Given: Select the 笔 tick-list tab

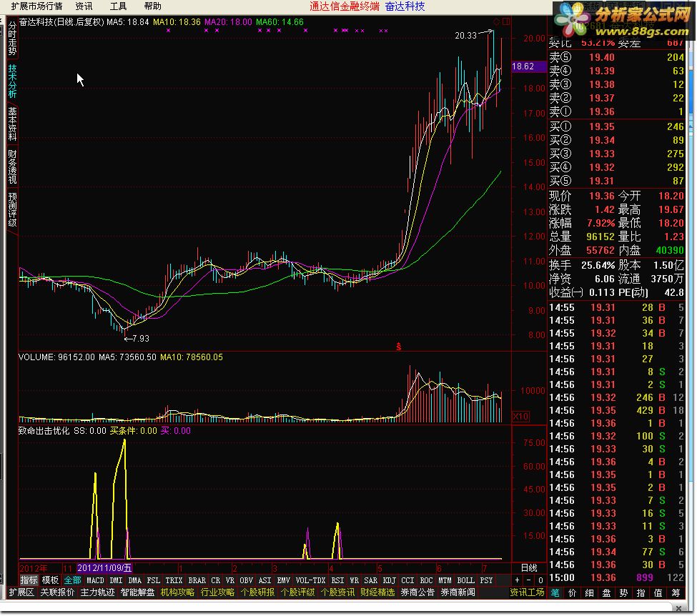Looking at the screenshot, I should pos(555,593).
